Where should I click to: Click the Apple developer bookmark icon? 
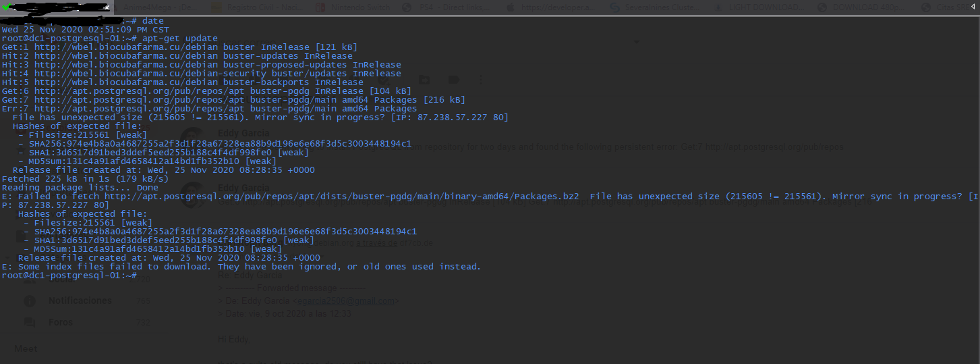510,7
